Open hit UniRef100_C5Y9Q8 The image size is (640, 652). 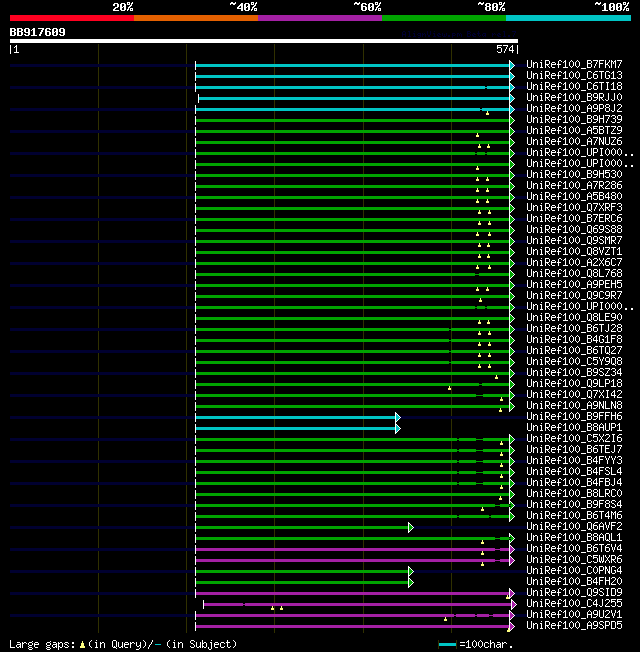(x=574, y=362)
